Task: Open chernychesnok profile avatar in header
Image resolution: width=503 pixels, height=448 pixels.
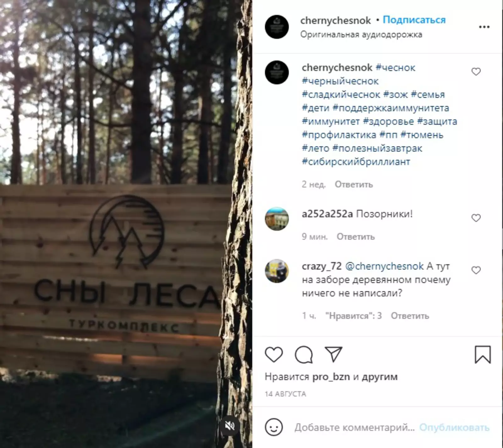Action: click(277, 27)
